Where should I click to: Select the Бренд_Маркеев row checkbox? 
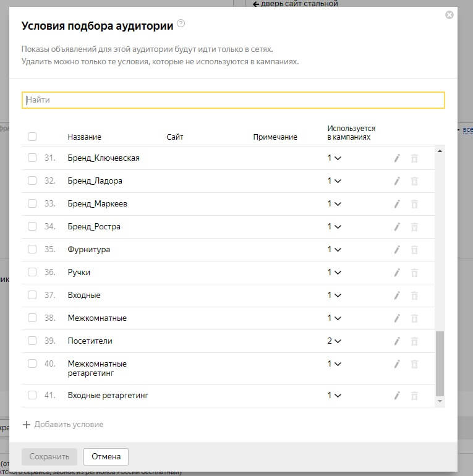coord(32,203)
